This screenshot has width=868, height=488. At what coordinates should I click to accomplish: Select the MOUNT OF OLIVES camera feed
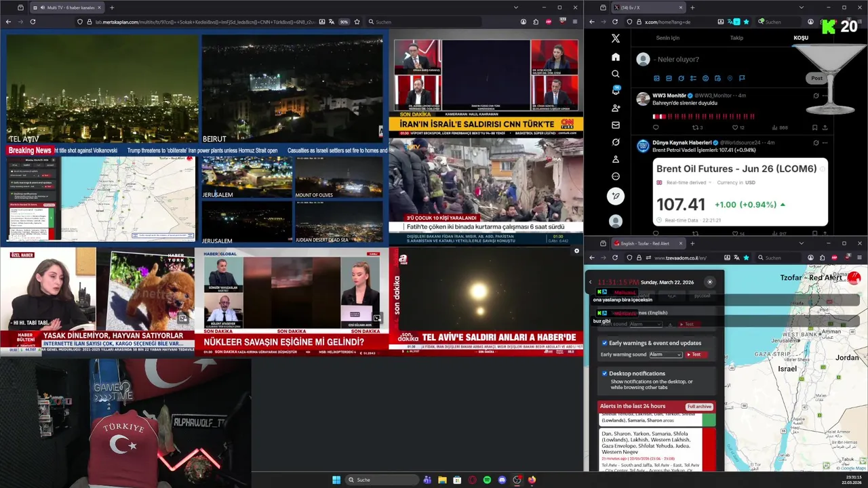338,178
